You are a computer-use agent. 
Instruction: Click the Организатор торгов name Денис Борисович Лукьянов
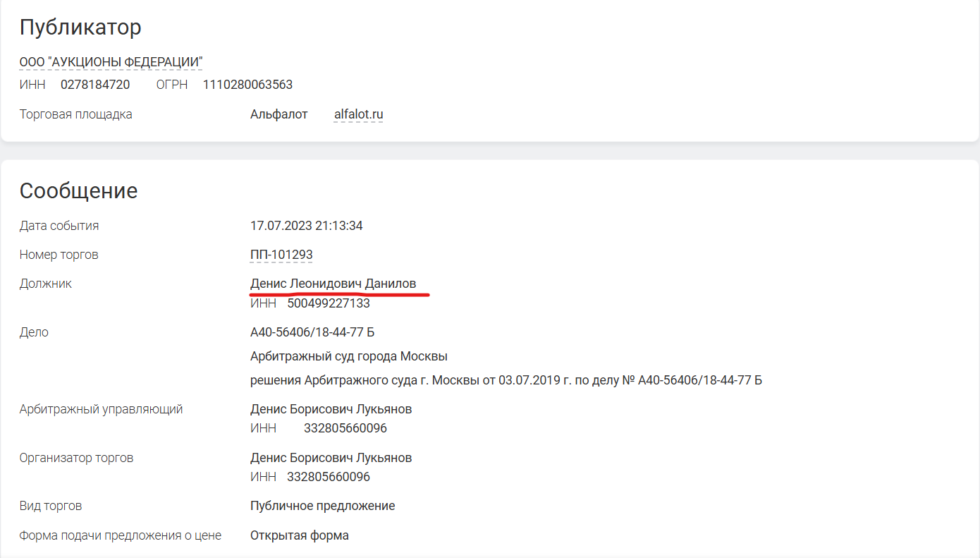click(331, 458)
